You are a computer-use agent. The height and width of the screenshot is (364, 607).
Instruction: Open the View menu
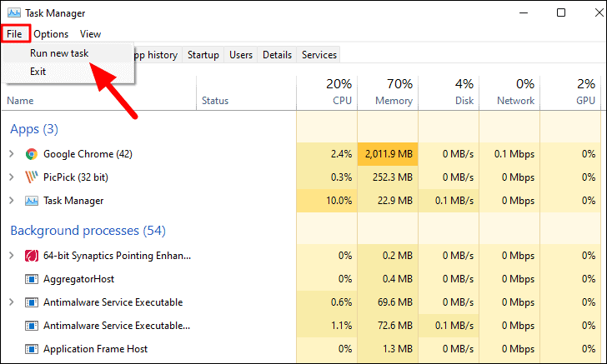(90, 34)
